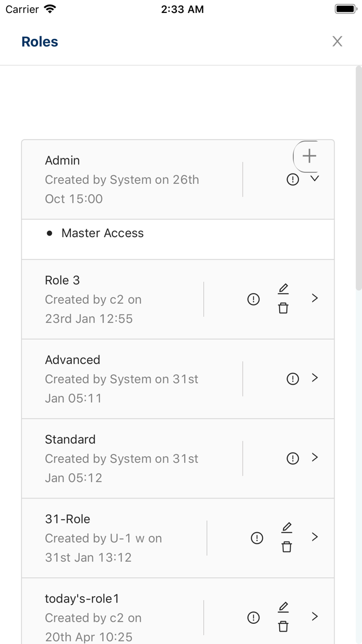Viewport: 362px width, 644px height.
Task: Delete Role 3 using the trash icon
Action: tap(283, 308)
